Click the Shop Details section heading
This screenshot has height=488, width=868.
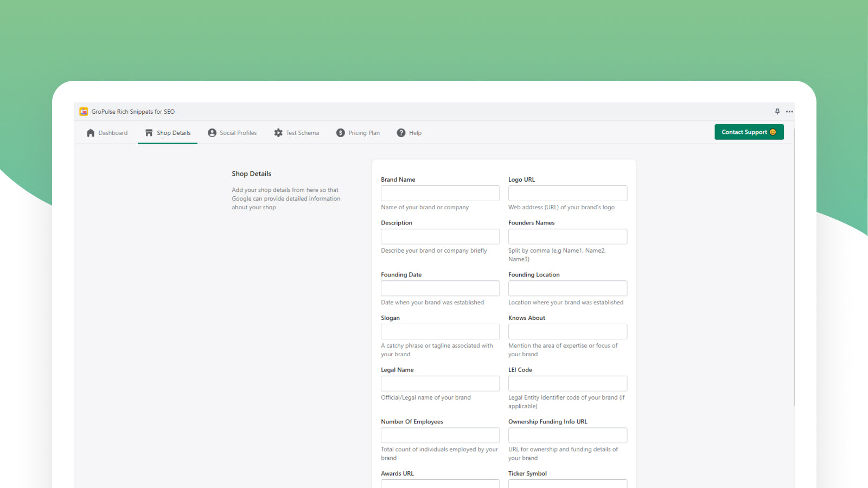(x=251, y=174)
